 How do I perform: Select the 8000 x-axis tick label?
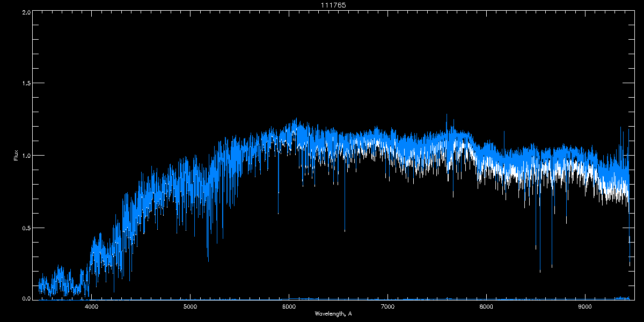(x=486, y=307)
